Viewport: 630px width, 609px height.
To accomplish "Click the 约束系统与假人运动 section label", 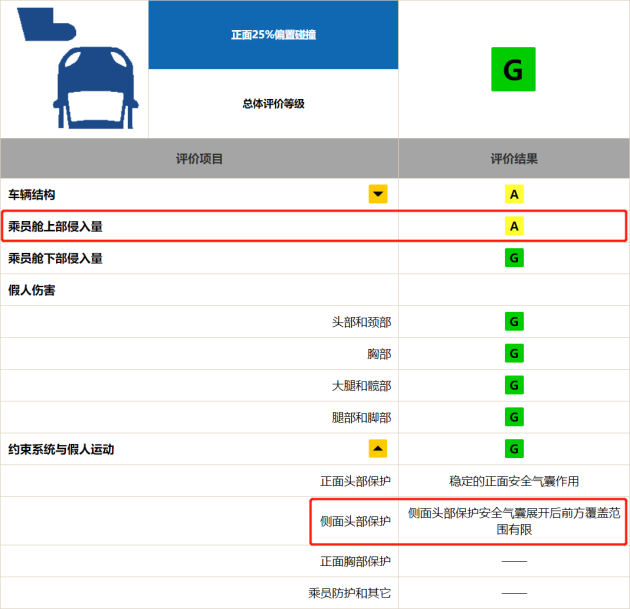I will pos(61,449).
